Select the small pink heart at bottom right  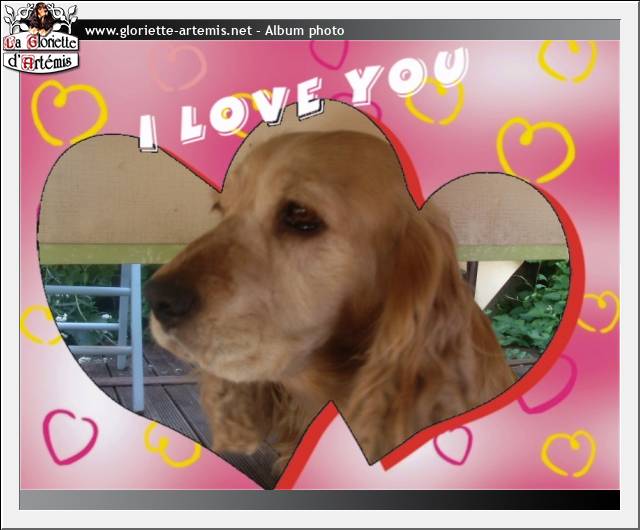453,445
